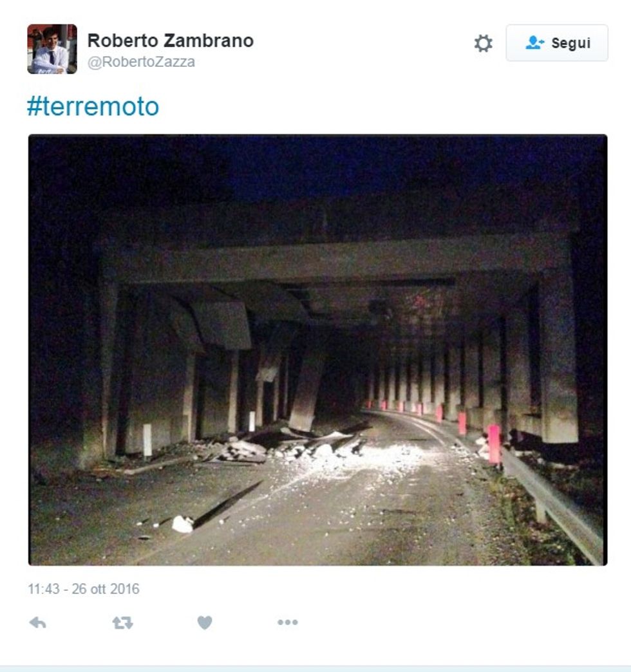Click the person-plus icon inside Segui button
This screenshot has height=672, width=631.
(x=534, y=43)
